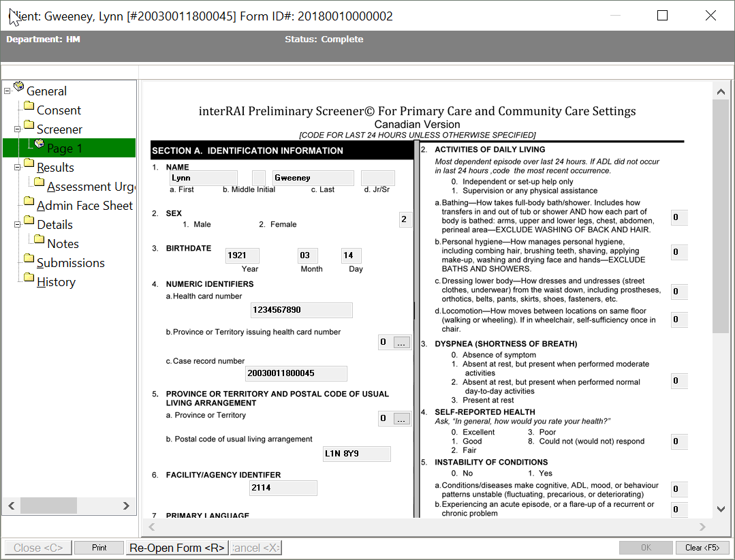
Task: Click the Assessment Urgency folder icon
Action: [x=40, y=182]
